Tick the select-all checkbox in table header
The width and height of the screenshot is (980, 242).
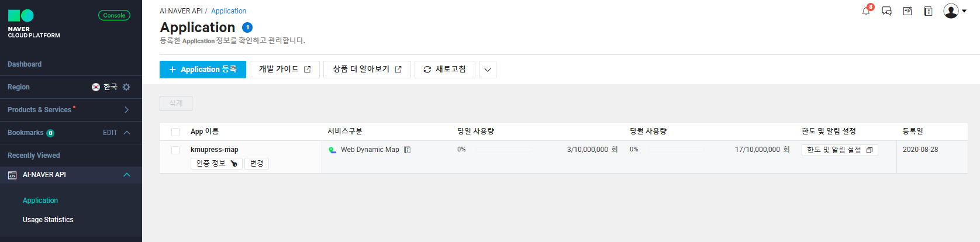(175, 132)
